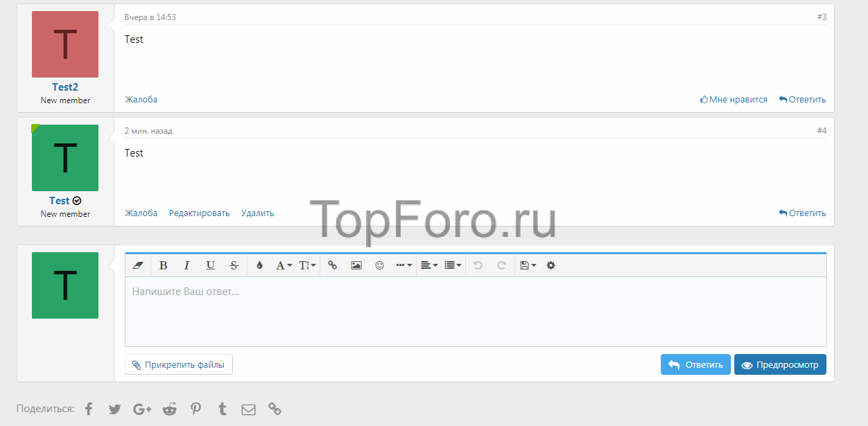868x426 pixels.
Task: Insert an image into the reply
Action: pyautogui.click(x=356, y=265)
